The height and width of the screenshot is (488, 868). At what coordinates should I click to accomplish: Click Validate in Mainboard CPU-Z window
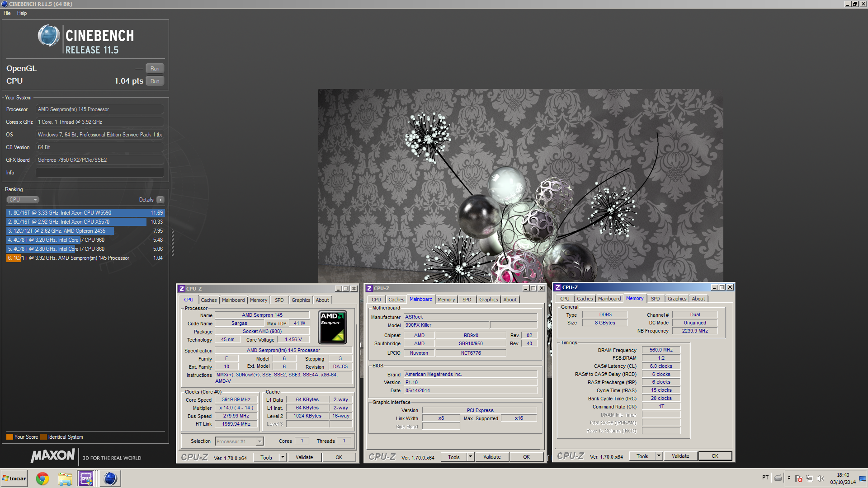pos(492,457)
